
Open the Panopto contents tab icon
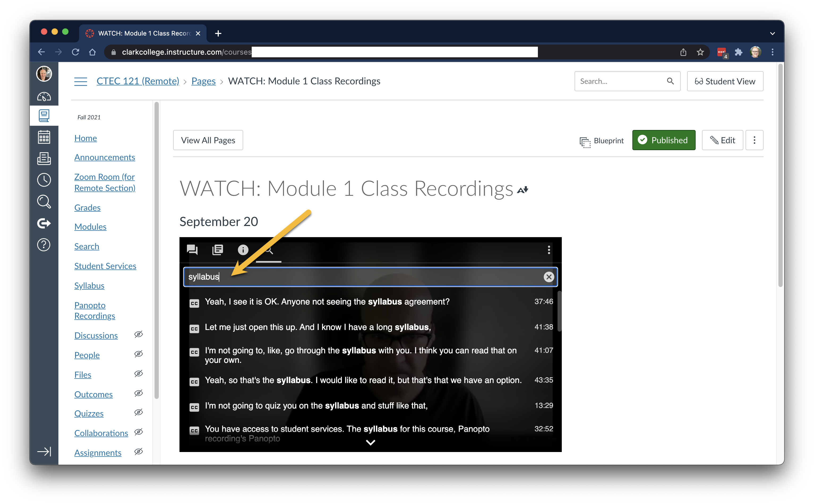point(217,250)
